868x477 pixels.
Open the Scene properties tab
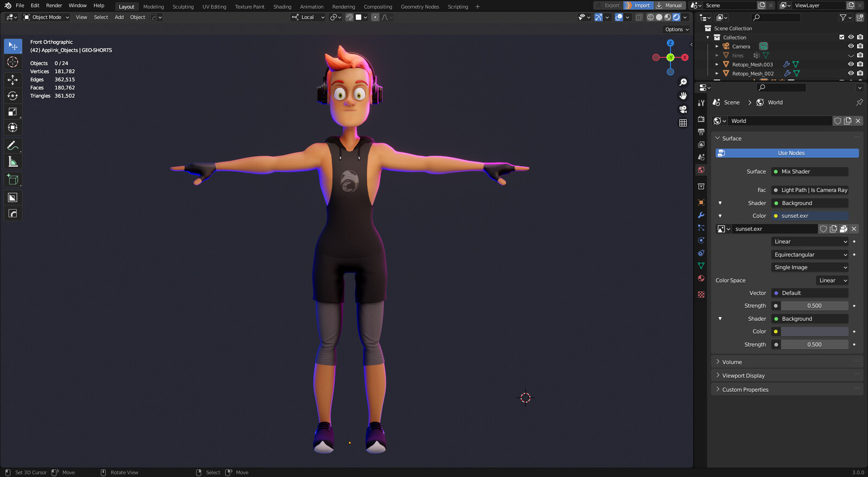(x=701, y=157)
